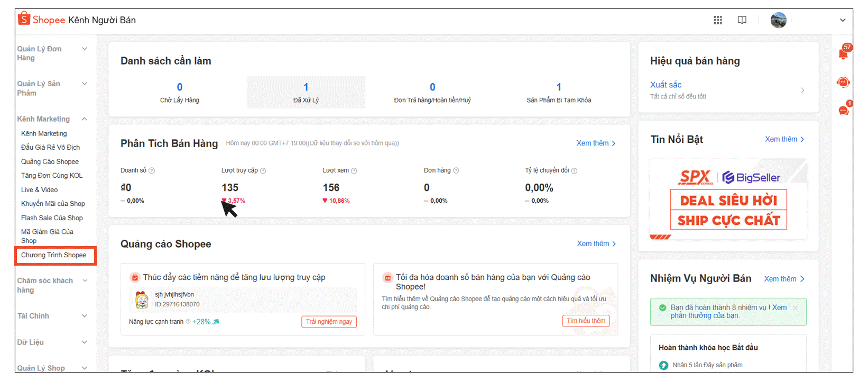Image resolution: width=868 pixels, height=381 pixels.
Task: Open the SPX BigSeller deal banner
Action: click(x=728, y=199)
